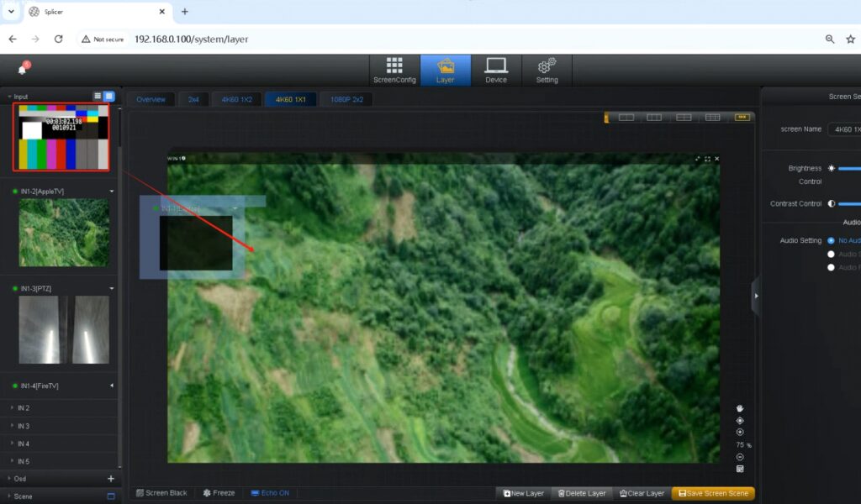Switch to the Overview tab
Screen dimensions: 861x504
point(151,100)
